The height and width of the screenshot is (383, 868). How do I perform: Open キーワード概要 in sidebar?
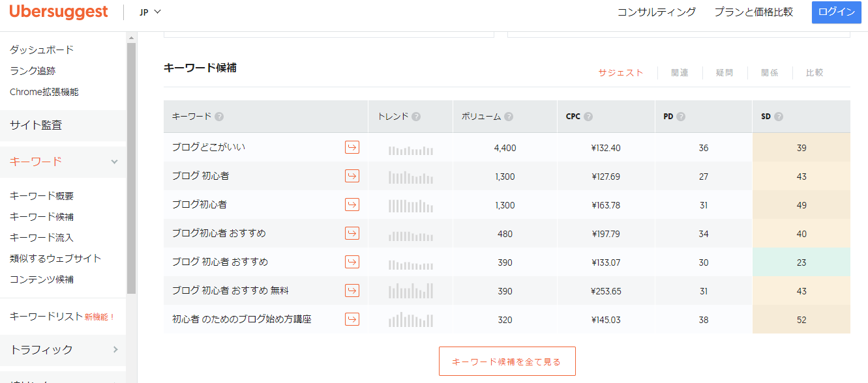click(x=42, y=195)
